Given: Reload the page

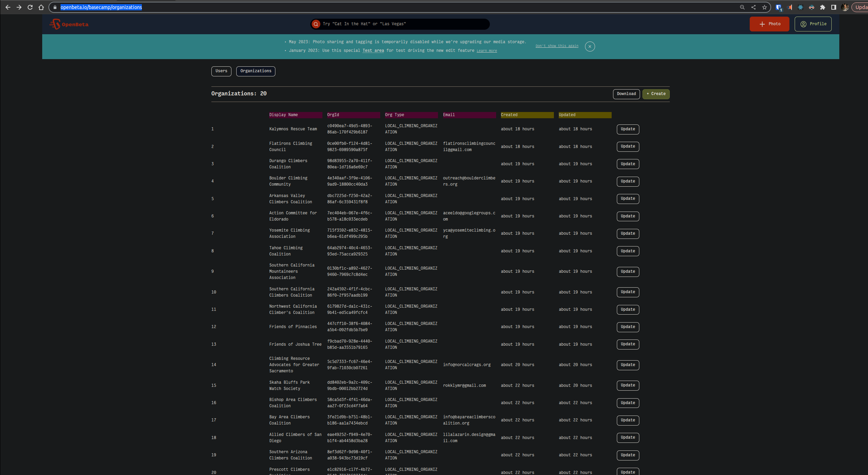Looking at the screenshot, I should coord(30,7).
